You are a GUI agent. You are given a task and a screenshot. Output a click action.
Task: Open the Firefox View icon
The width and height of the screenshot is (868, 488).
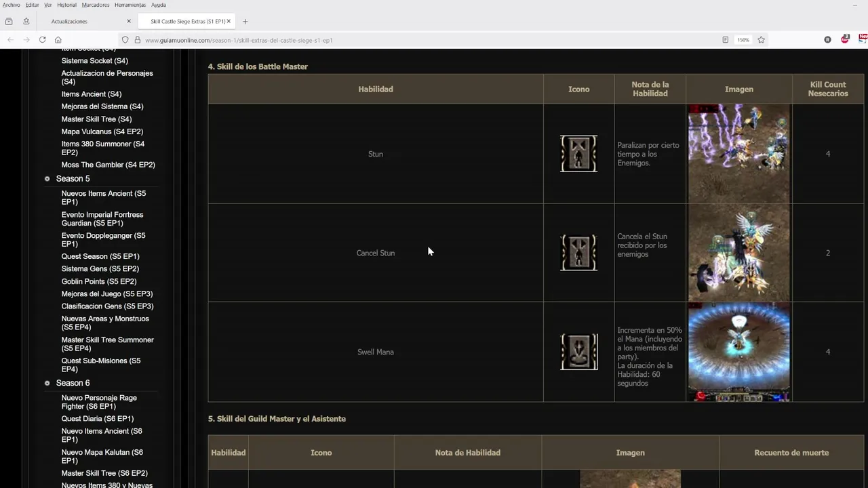click(x=9, y=21)
